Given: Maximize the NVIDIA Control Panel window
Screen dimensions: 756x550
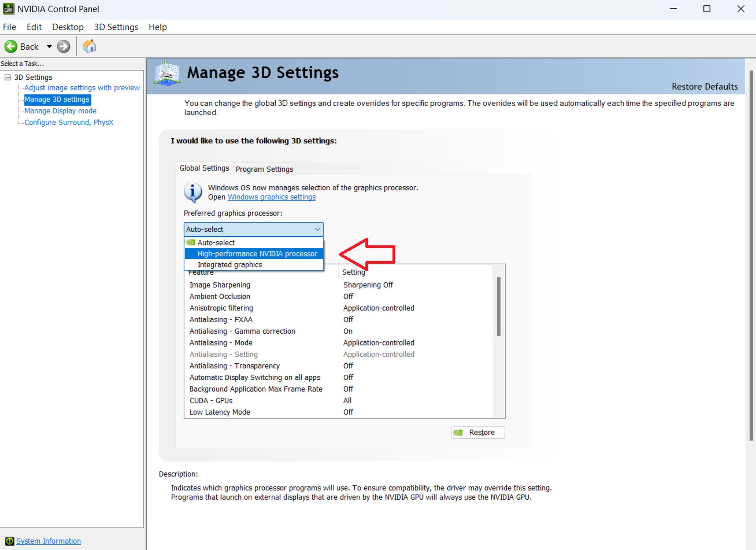Looking at the screenshot, I should point(707,9).
